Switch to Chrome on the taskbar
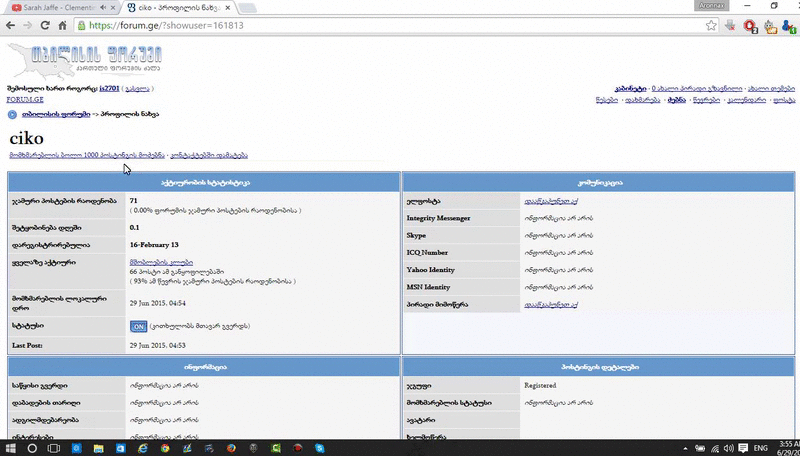Image resolution: width=800 pixels, height=456 pixels. (165, 448)
